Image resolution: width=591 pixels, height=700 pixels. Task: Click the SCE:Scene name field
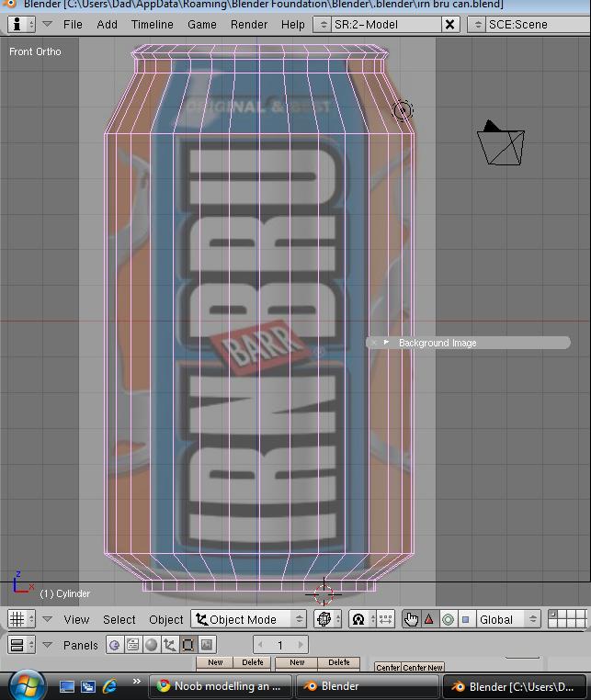539,24
